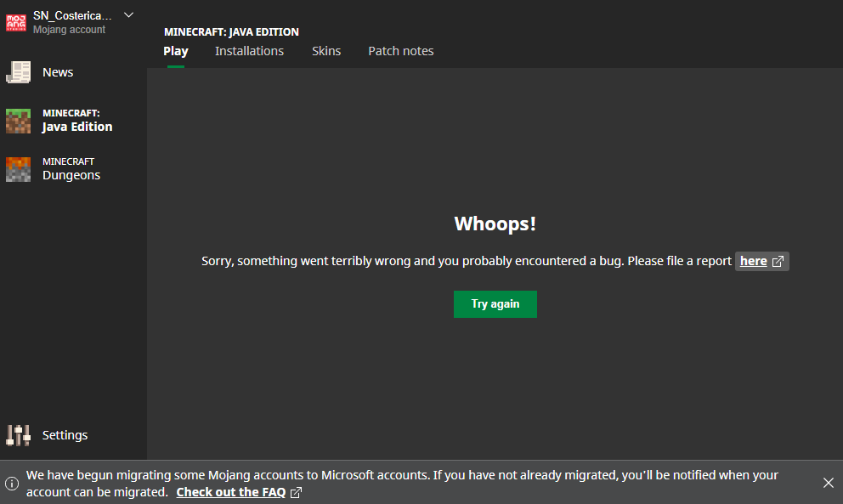Open the 'Check out the FAQ' link
Screen dimensions: 843x504
pos(230,493)
